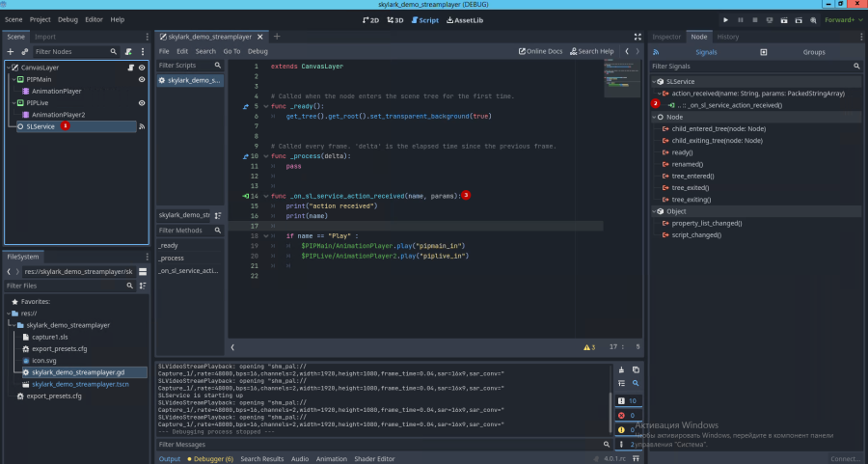Open the Forward+ renderer dropdown
The image size is (868, 464).
pyautogui.click(x=843, y=20)
